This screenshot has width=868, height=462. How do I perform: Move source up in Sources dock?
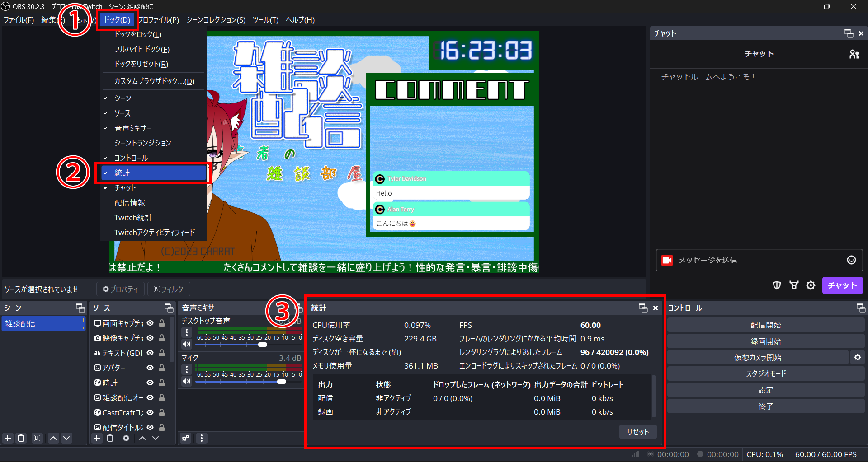pos(142,438)
